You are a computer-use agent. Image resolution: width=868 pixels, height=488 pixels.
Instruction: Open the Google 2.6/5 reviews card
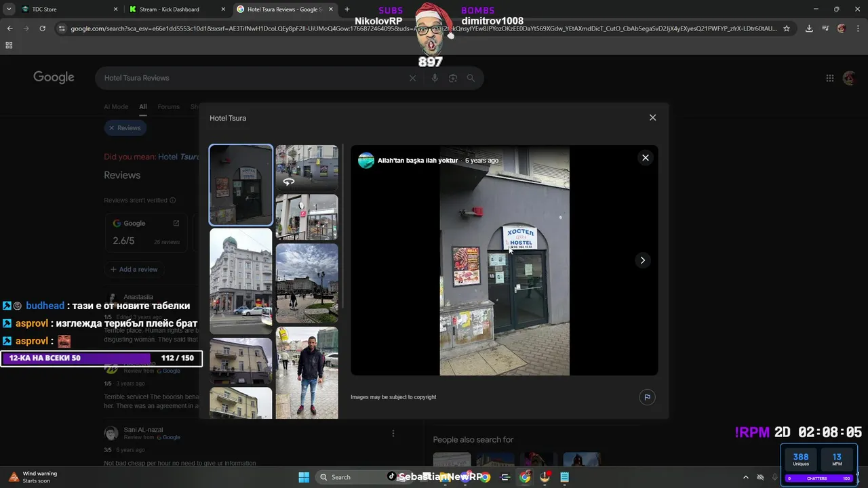148,231
